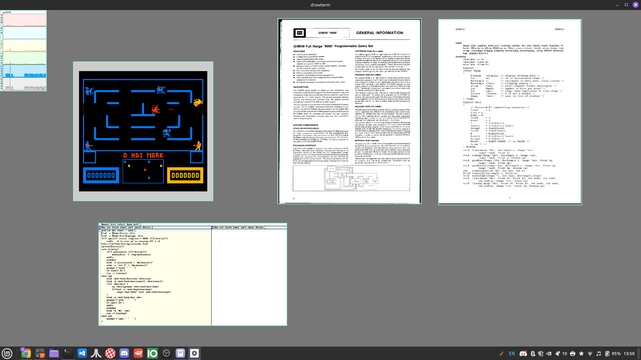Focus the maze game window
The image size is (641, 360).
pyautogui.click(x=143, y=131)
